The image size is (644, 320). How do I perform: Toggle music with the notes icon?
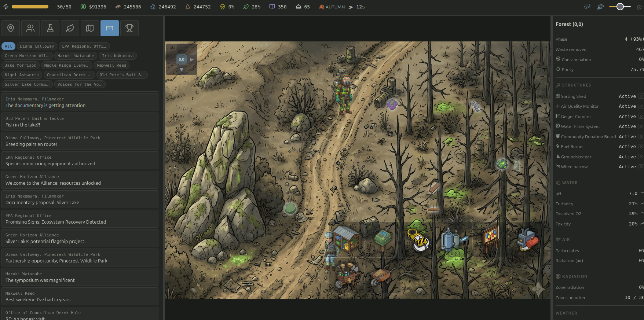pos(587,7)
